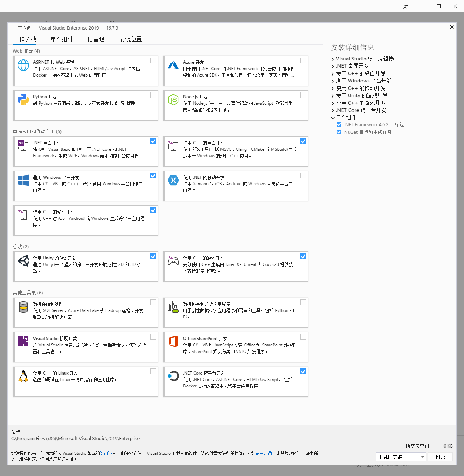
Task: Uncheck .NET Framework 4.6.2 目标包 component
Action: click(x=339, y=124)
